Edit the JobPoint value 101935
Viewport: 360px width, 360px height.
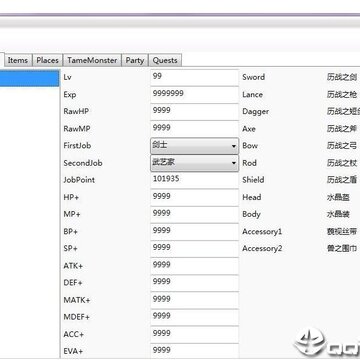195,180
